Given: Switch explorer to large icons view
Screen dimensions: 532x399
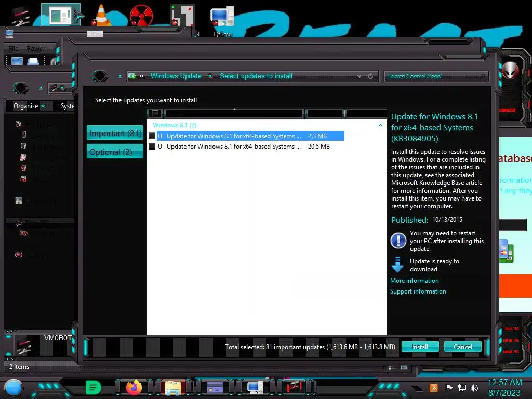Looking at the screenshot, I should [x=404, y=367].
